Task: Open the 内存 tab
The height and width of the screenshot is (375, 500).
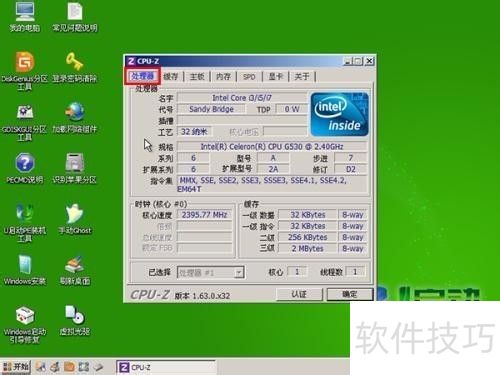Action: (223, 77)
